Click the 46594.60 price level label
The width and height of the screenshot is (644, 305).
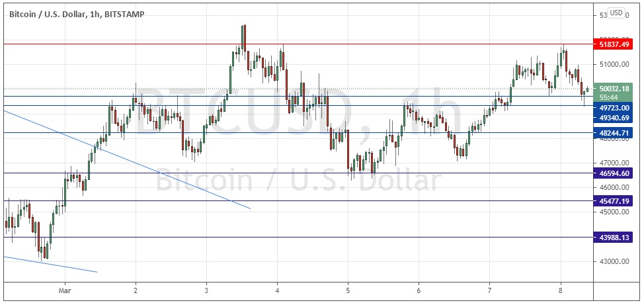[615, 173]
